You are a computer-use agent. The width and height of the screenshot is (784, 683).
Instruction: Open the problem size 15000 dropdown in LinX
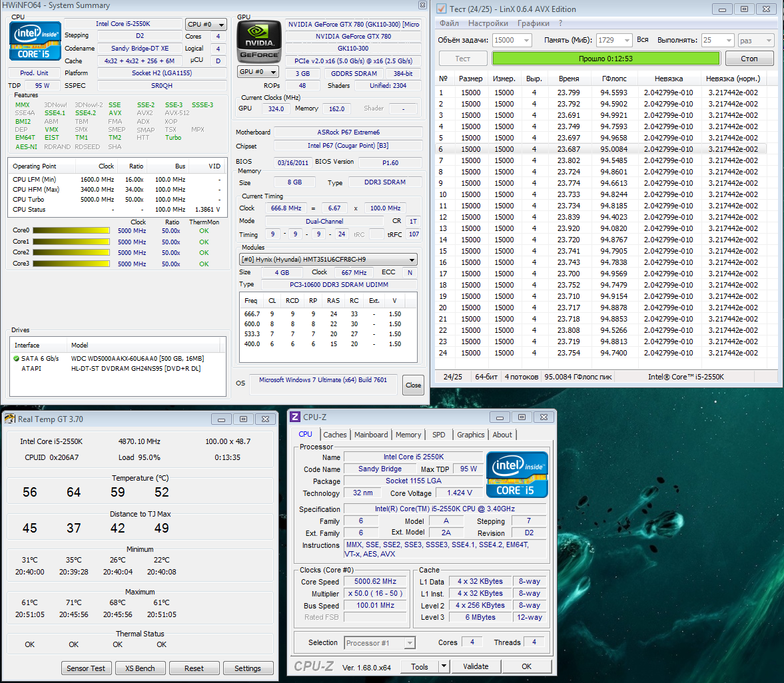click(512, 40)
